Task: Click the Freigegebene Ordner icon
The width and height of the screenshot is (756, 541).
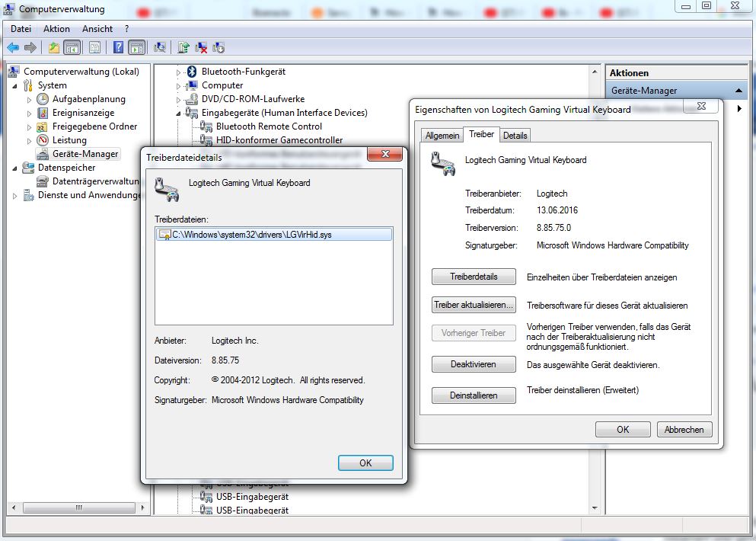Action: [x=43, y=126]
